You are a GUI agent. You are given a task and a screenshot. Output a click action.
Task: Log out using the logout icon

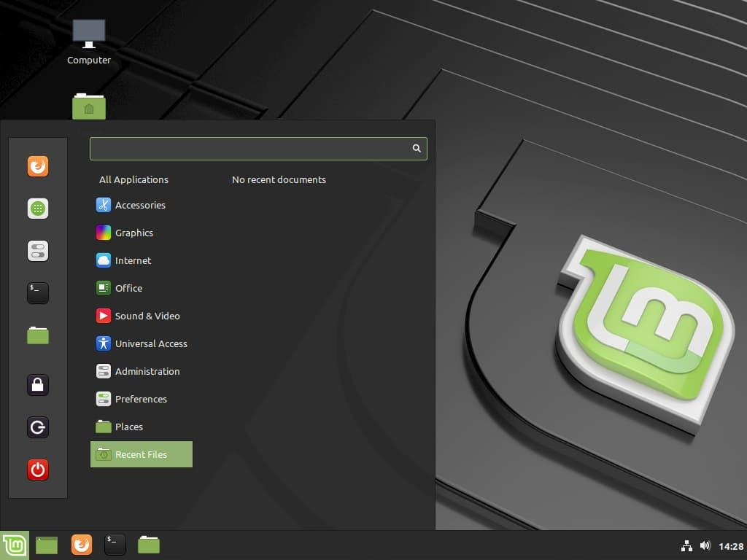coord(38,427)
